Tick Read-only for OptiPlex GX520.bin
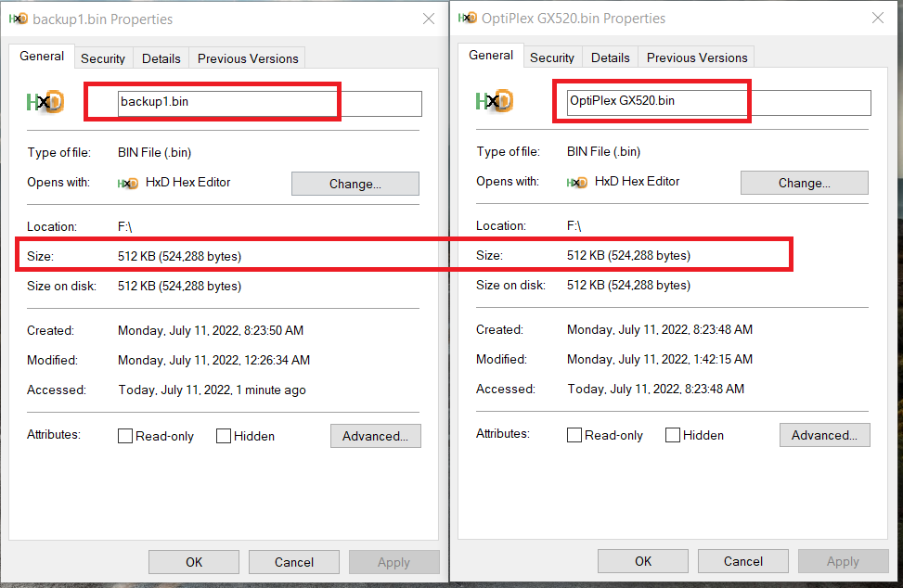 tap(574, 435)
